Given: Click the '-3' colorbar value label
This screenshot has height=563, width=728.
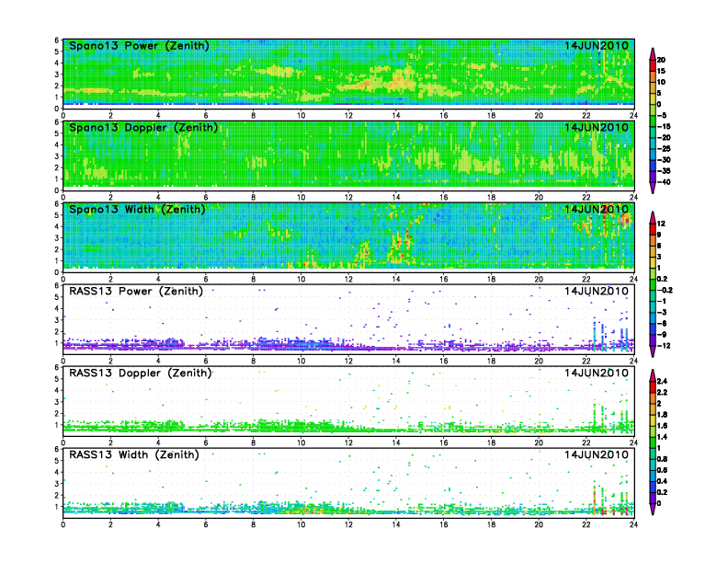Looking at the screenshot, I should point(662,312).
